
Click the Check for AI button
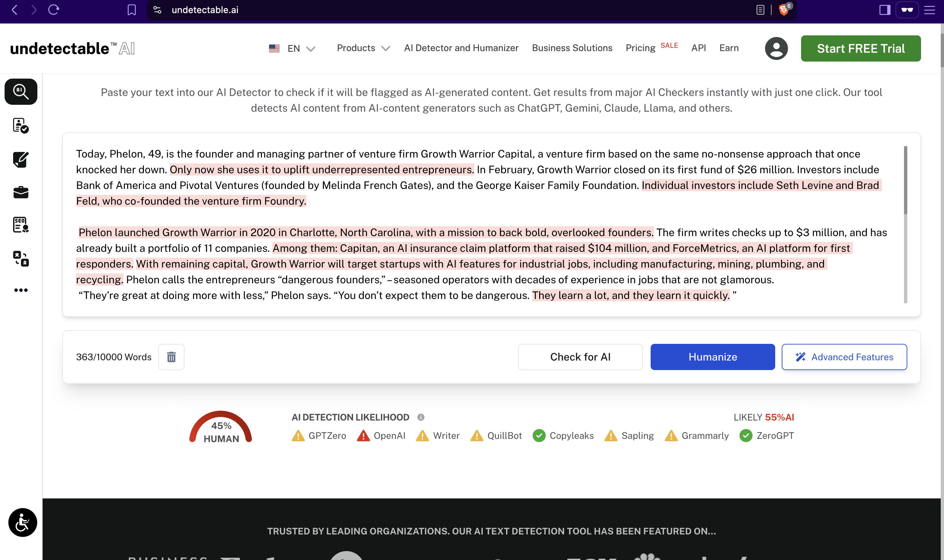pos(580,357)
